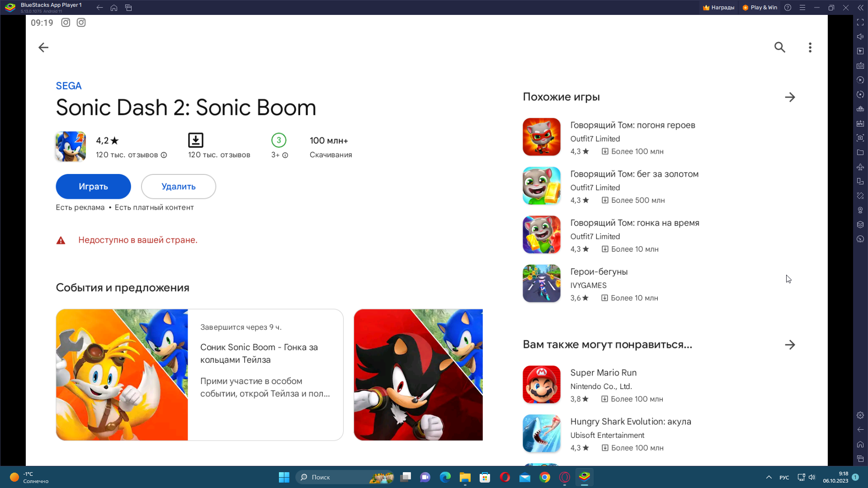Open the Tails ring race event card
This screenshot has height=488, width=868.
point(199,375)
